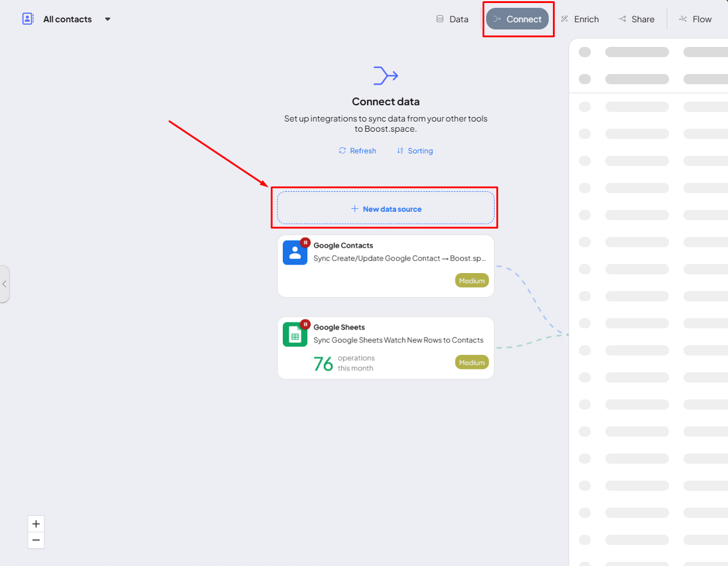The image size is (728, 566).
Task: Click the paused badge on Google Sheets
Action: [305, 324]
